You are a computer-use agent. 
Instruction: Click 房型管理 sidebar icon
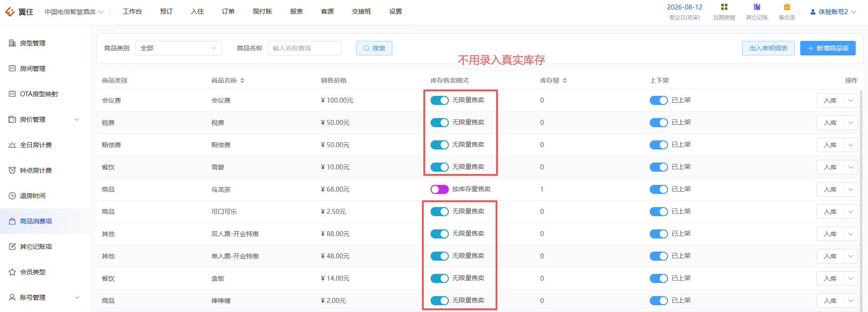click(x=12, y=43)
